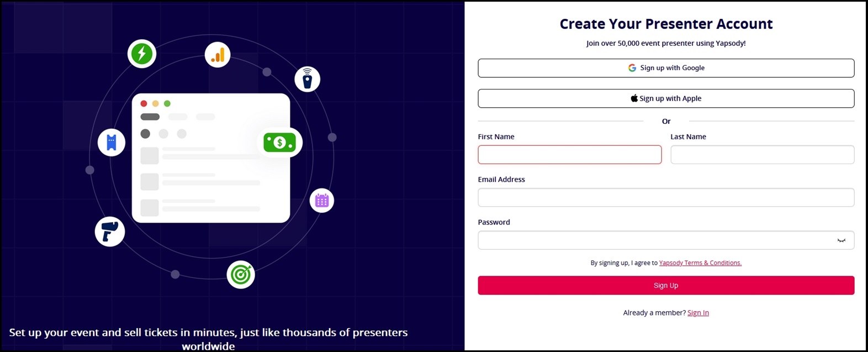The width and height of the screenshot is (868, 352).
Task: Toggle password visibility eye icon
Action: 841,240
